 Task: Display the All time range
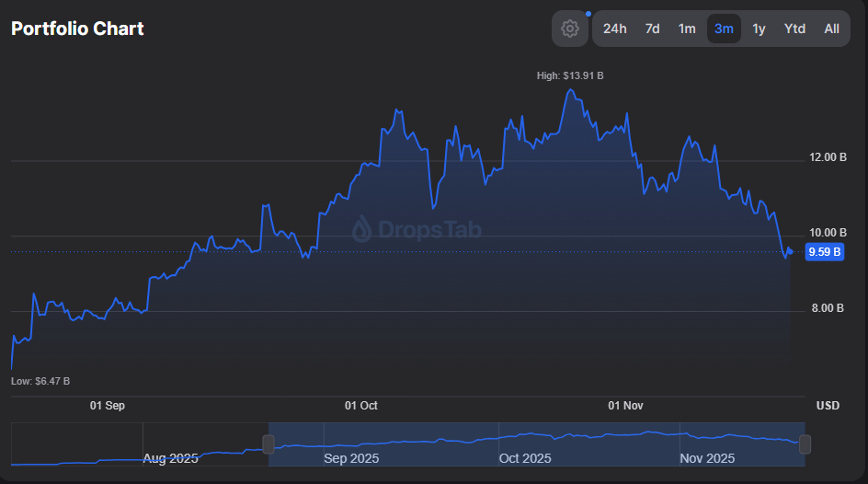click(x=831, y=29)
